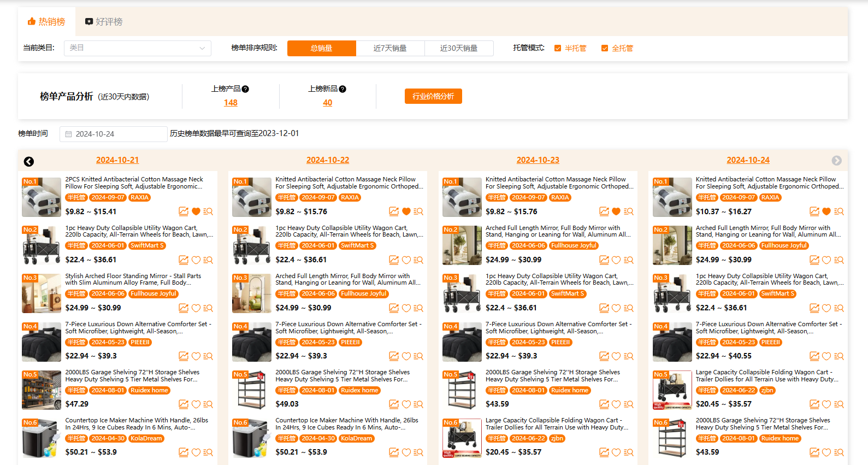The width and height of the screenshot is (868, 465).
Task: Open the 2024-10-23 column date link
Action: coord(538,160)
